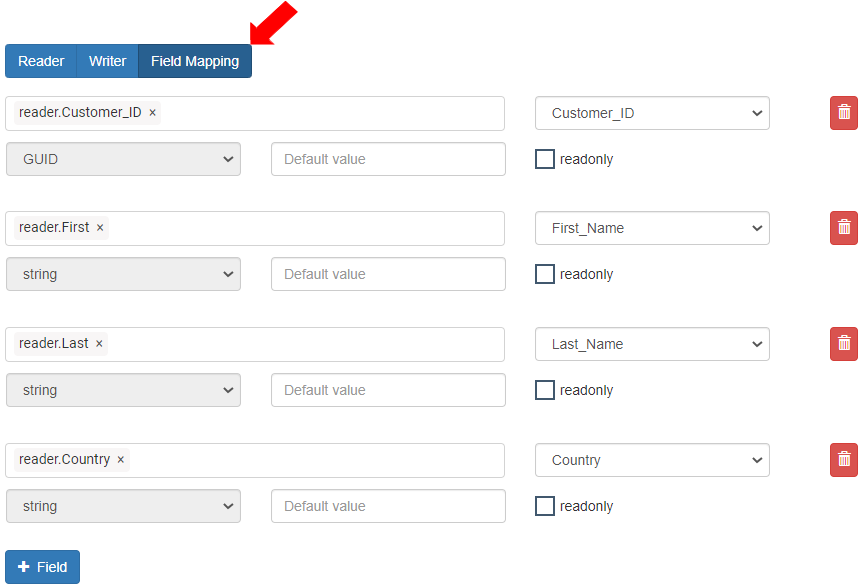Remove the reader.Country tag
864x588 pixels.
click(x=121, y=460)
